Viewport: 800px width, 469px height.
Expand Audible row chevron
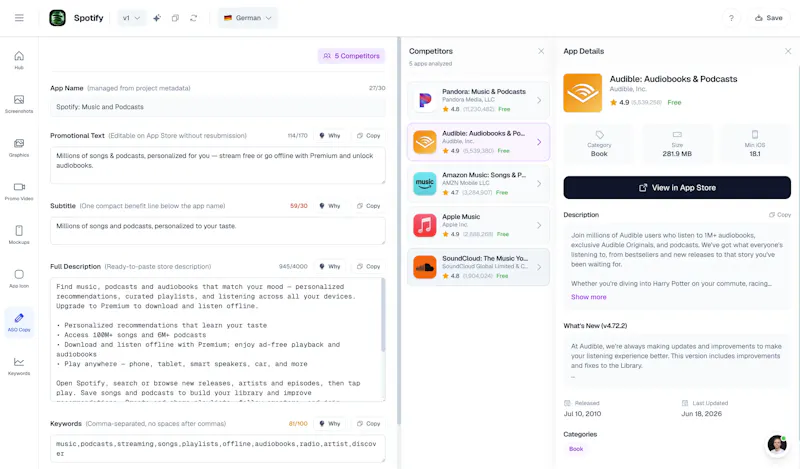tap(539, 142)
